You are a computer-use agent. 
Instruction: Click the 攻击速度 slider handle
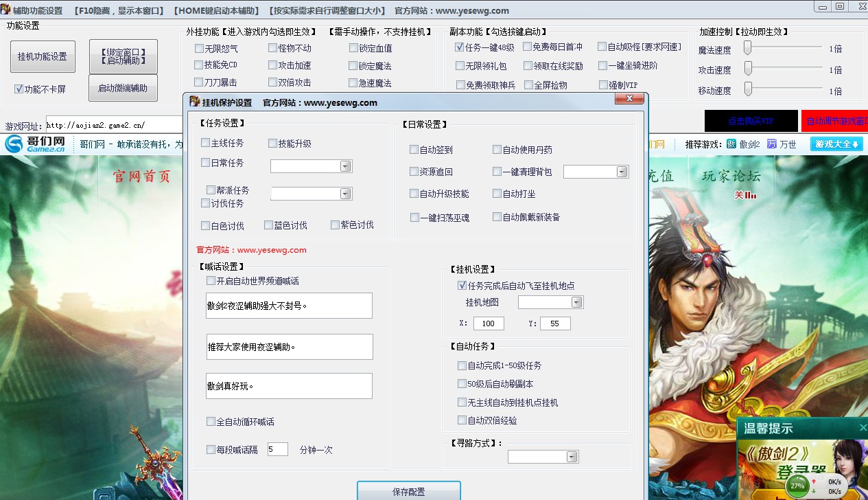tap(749, 68)
